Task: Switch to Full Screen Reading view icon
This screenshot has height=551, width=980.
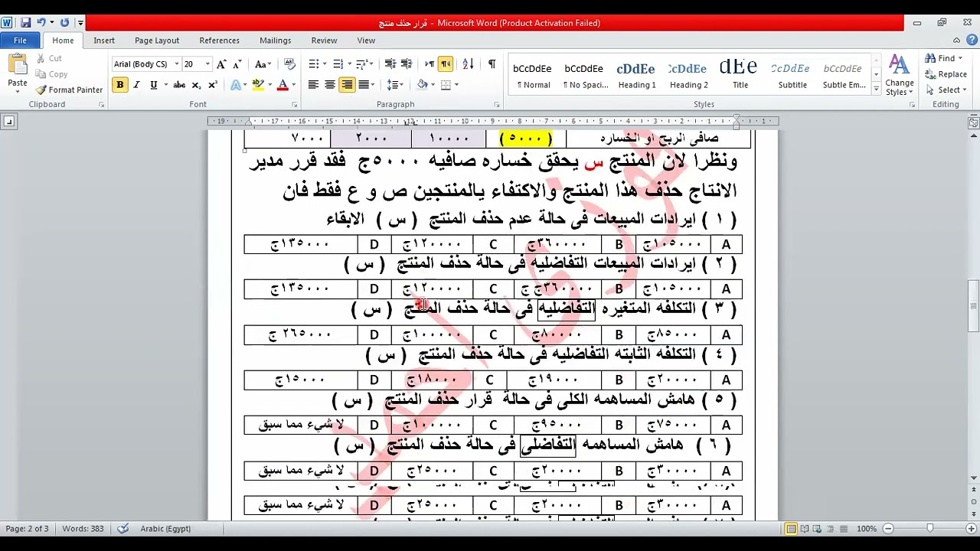Action: (806, 529)
